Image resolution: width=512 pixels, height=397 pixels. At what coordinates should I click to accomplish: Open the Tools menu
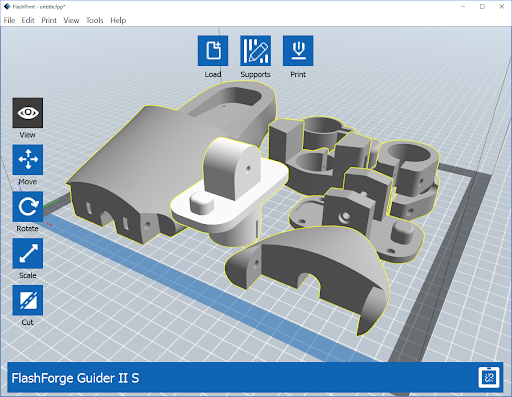pyautogui.click(x=95, y=20)
